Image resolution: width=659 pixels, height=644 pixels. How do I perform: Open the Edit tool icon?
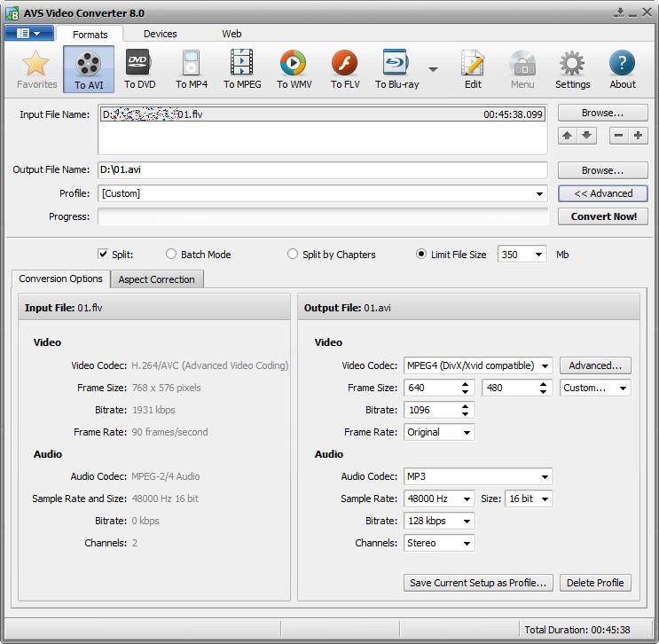[473, 69]
